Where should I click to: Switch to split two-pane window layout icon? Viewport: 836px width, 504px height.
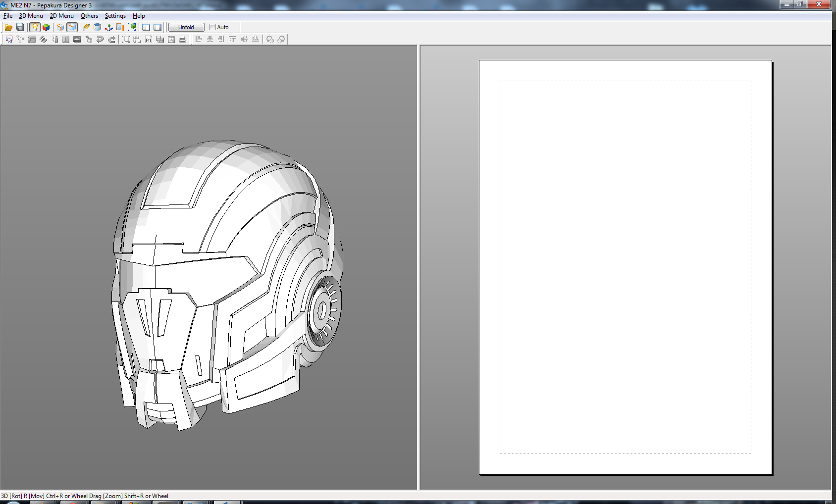[146, 27]
